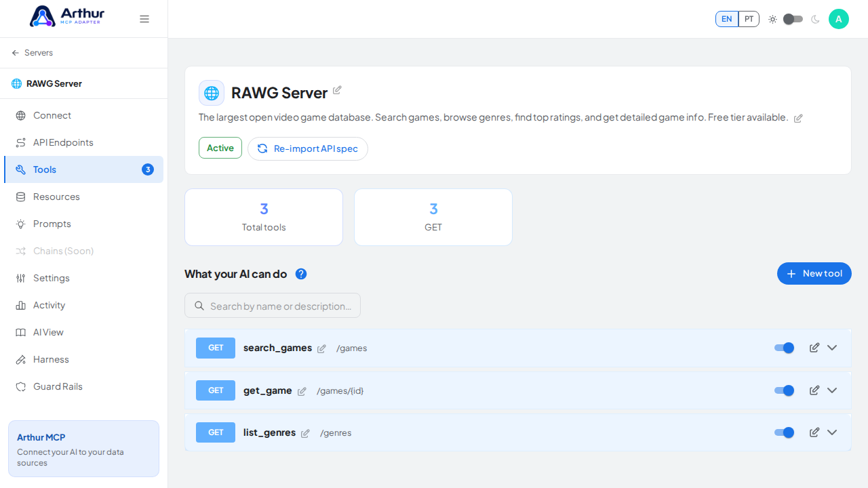The height and width of the screenshot is (488, 868).
Task: Click the GET stat card
Action: [x=433, y=217]
